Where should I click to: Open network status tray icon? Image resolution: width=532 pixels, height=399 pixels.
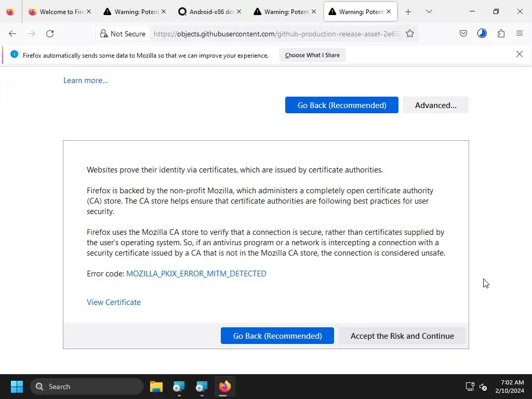tap(470, 387)
